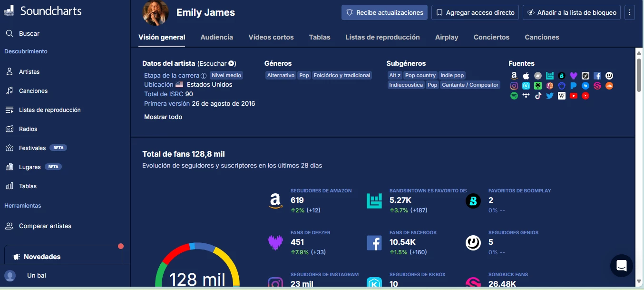
Task: Open the Canciones tab in artist header
Action: point(542,37)
